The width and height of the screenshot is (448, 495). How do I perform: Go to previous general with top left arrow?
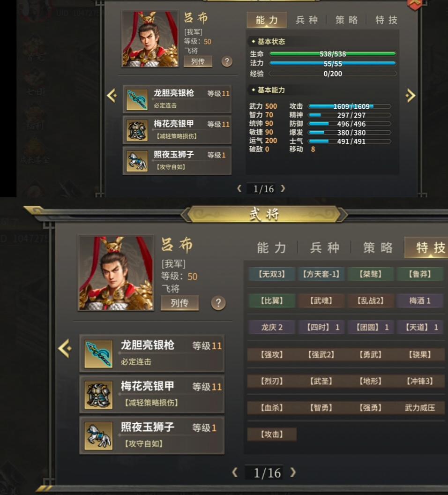(x=112, y=95)
